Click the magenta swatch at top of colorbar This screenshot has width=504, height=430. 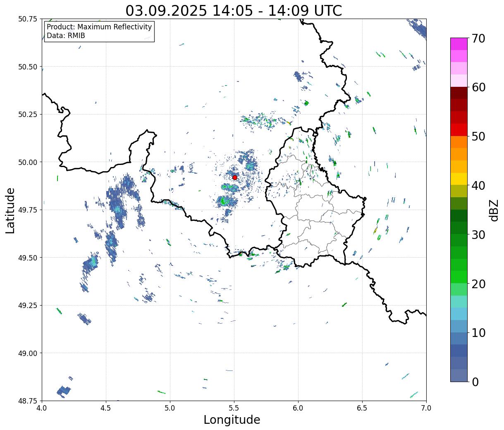[459, 44]
